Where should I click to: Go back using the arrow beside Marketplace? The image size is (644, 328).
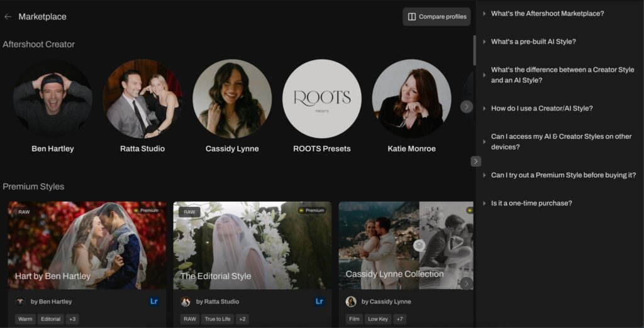coord(8,17)
